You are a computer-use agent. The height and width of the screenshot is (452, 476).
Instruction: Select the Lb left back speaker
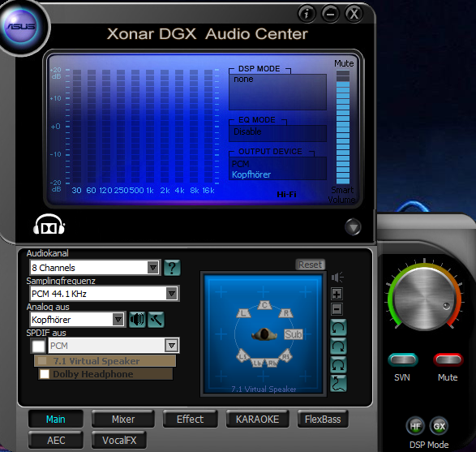pos(257,363)
